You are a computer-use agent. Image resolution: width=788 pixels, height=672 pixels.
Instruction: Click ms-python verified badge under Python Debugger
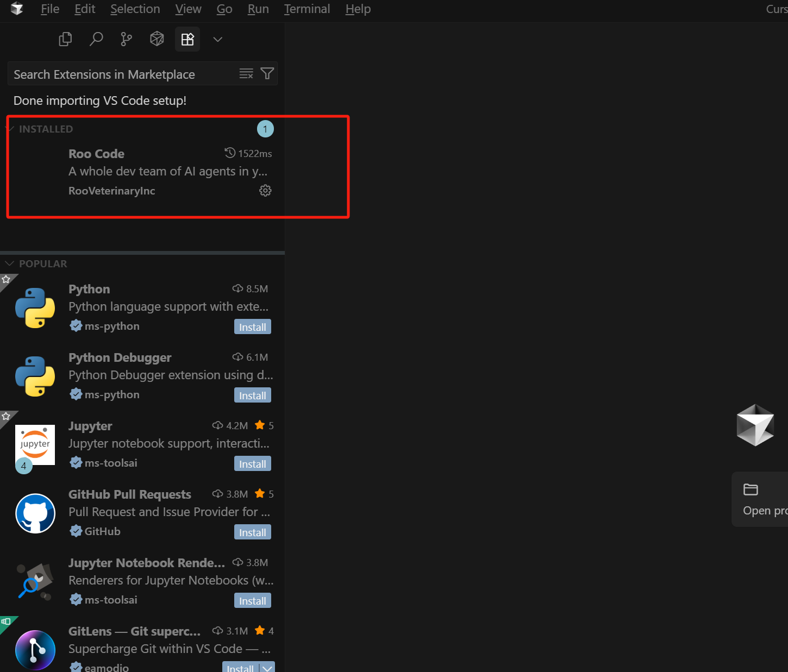[x=76, y=394]
